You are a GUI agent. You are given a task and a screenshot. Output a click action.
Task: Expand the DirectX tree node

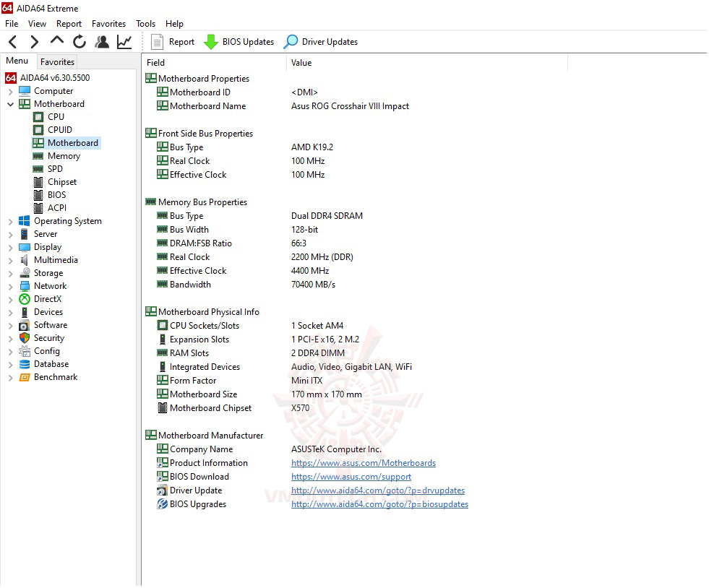click(10, 300)
